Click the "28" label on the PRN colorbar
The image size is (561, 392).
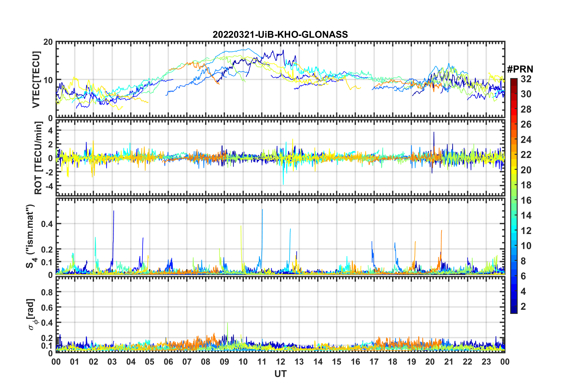pos(526,109)
